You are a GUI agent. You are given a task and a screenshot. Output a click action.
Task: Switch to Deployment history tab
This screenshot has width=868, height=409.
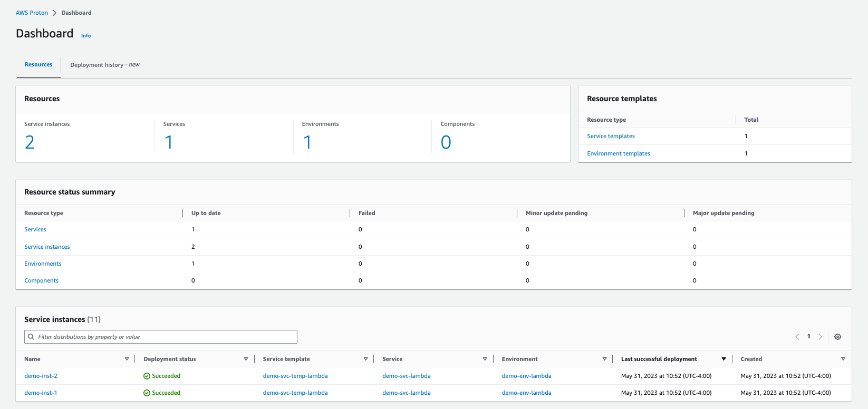tap(104, 65)
